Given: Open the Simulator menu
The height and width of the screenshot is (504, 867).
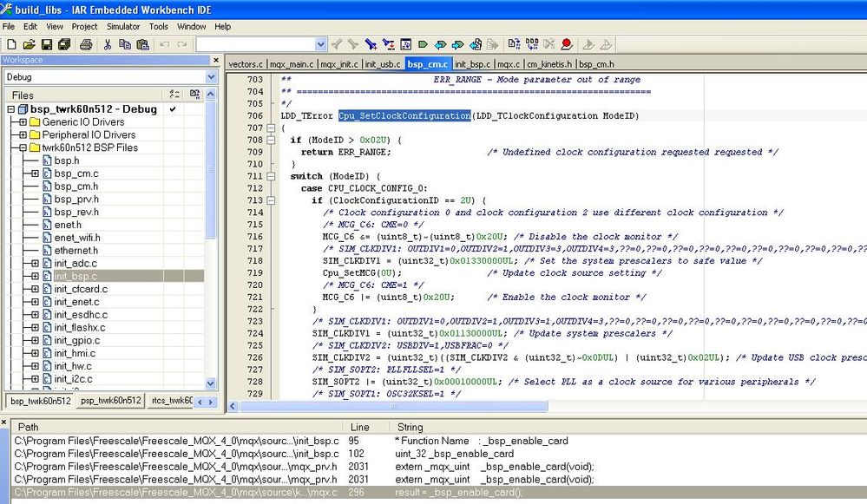Looking at the screenshot, I should (x=123, y=26).
